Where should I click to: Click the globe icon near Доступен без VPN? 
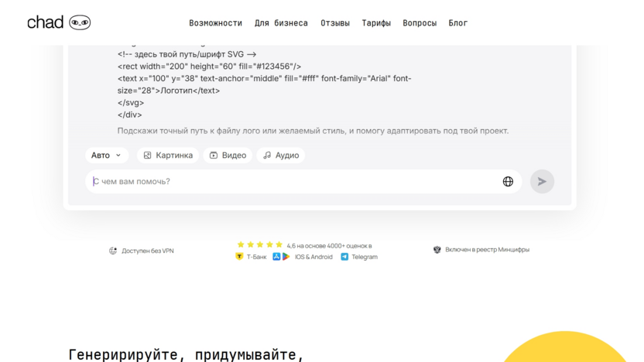(x=113, y=251)
